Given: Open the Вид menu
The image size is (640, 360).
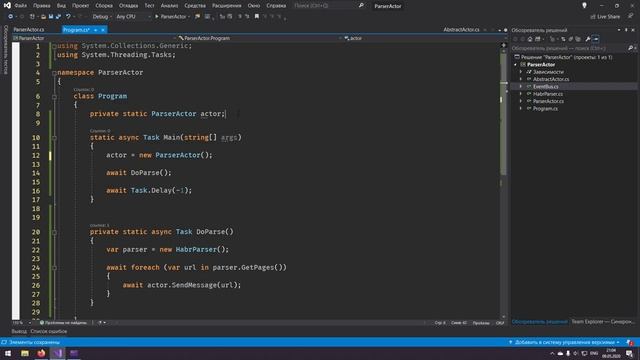Looking at the screenshot, I should coord(61,6).
